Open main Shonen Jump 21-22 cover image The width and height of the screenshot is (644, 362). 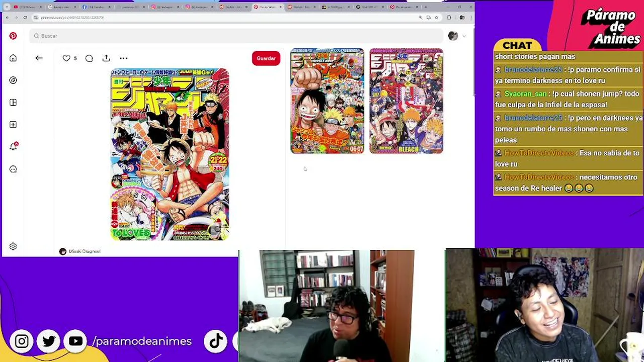coord(170,154)
